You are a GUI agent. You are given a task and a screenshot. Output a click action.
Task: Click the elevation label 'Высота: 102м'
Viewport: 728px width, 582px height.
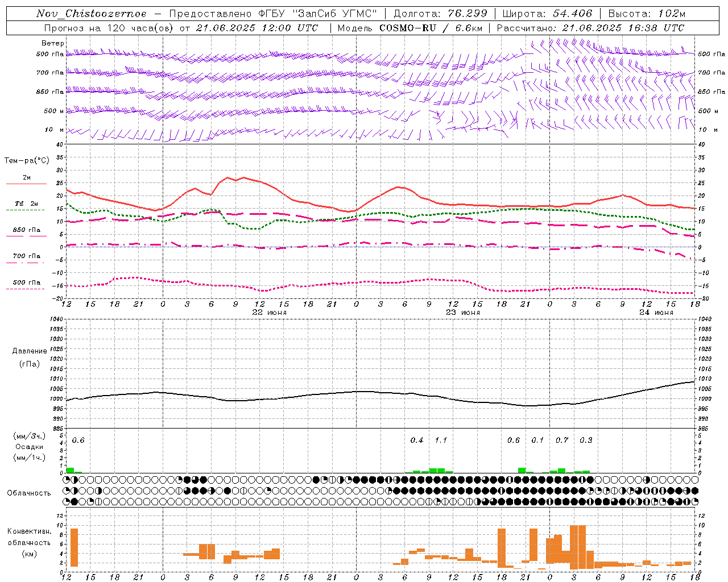[647, 14]
